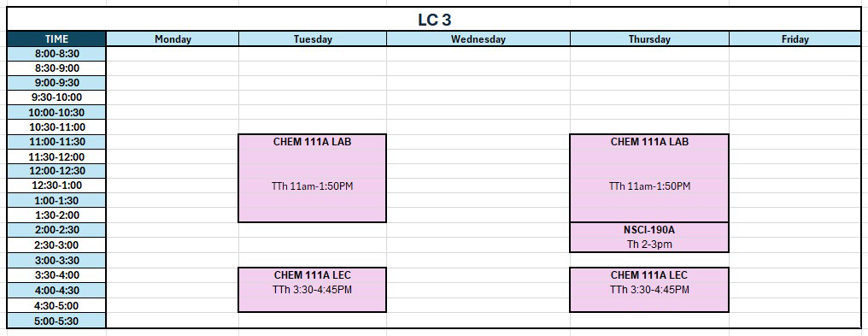The width and height of the screenshot is (868, 336).
Task: Select the 5:00-5:30 time row label
Action: tap(56, 321)
